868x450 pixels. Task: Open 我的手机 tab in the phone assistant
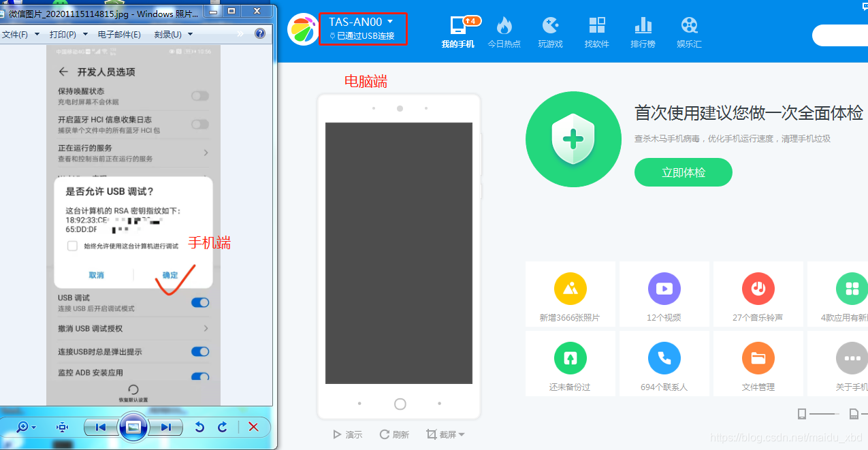pos(458,32)
